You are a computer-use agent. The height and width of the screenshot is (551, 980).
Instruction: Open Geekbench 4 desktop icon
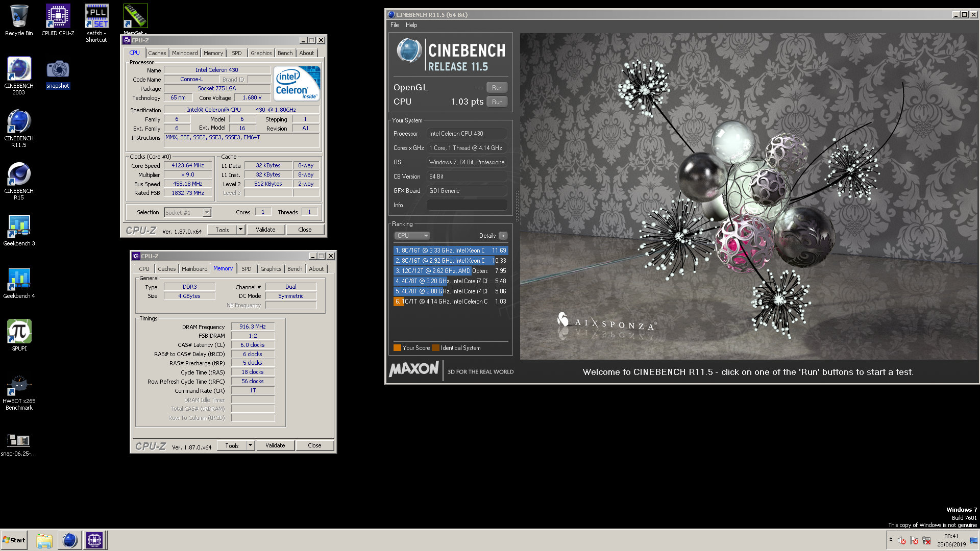click(19, 283)
